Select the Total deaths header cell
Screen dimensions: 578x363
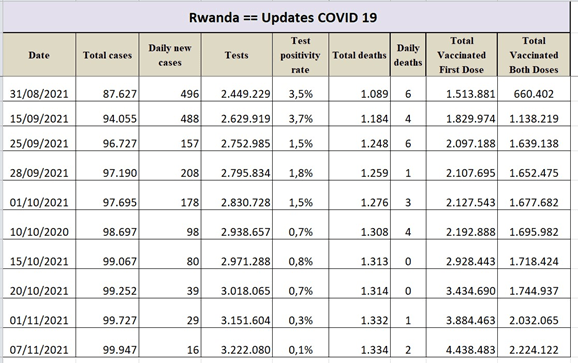click(x=359, y=55)
